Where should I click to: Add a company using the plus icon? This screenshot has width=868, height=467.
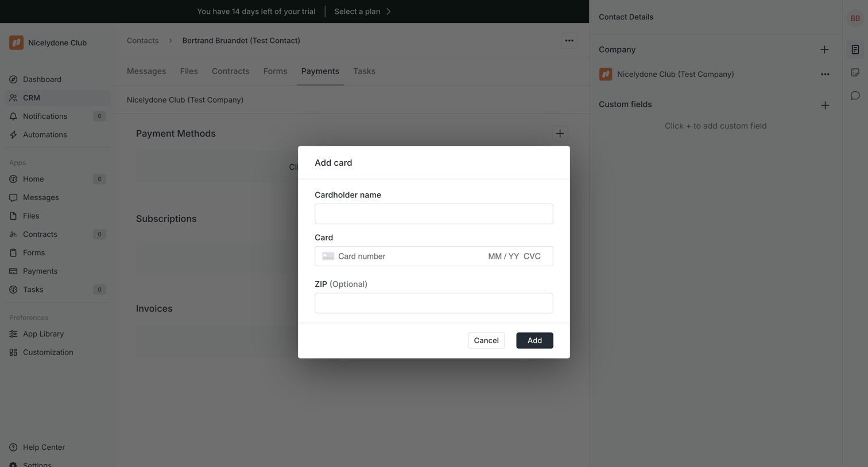pos(824,49)
